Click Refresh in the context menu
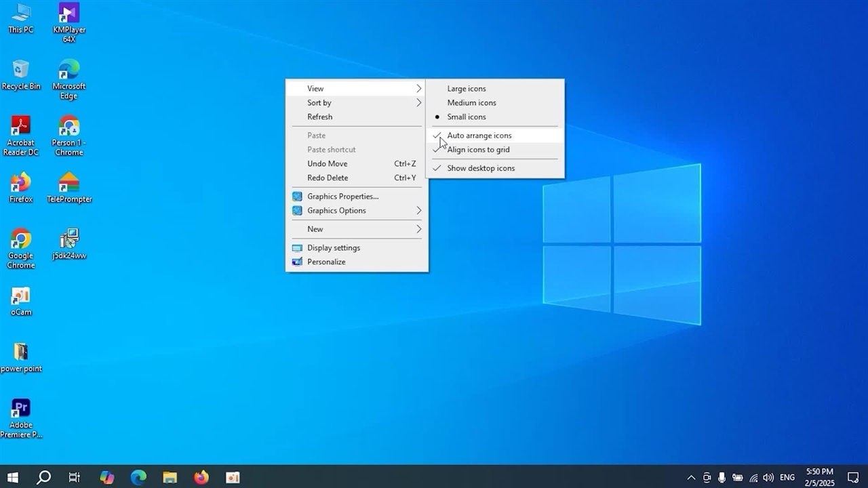 (319, 117)
